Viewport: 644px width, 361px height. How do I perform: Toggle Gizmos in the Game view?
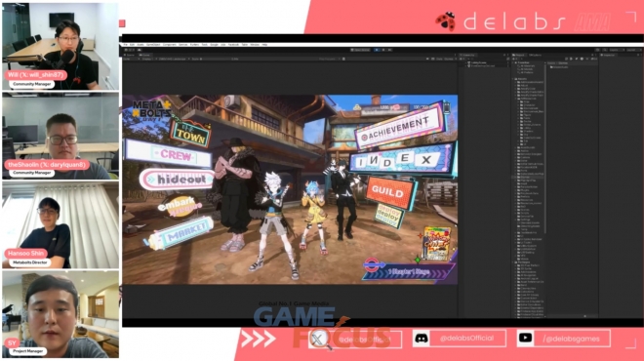449,59
